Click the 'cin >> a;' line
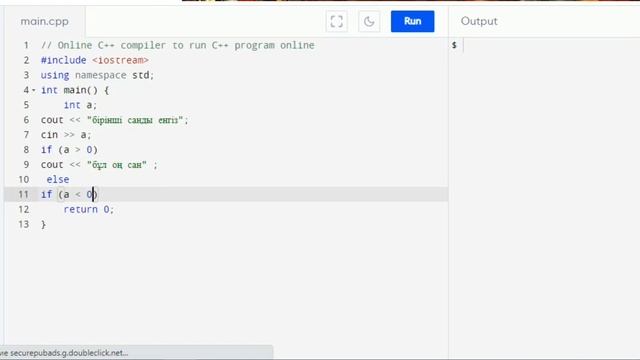 66,135
